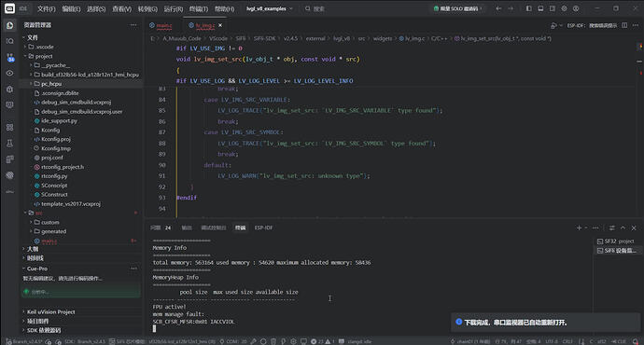Open settings gear in title bar

pos(565,8)
